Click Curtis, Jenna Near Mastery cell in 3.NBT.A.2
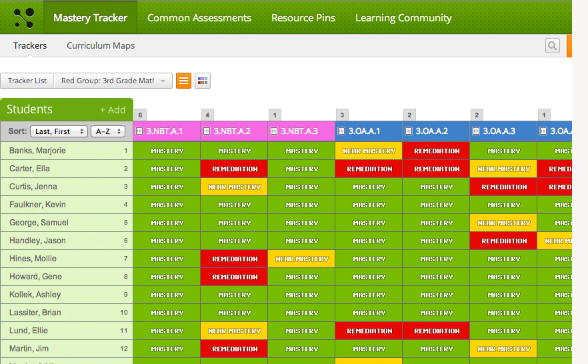588x364 pixels. (x=234, y=187)
